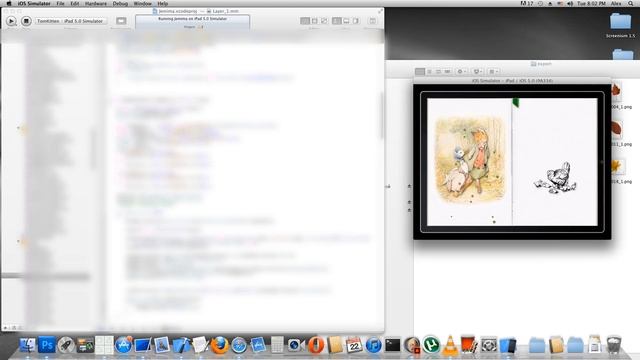The height and width of the screenshot is (360, 640).
Task: Click the Breakpoints button in Xcode toolbar
Action: 121,21
